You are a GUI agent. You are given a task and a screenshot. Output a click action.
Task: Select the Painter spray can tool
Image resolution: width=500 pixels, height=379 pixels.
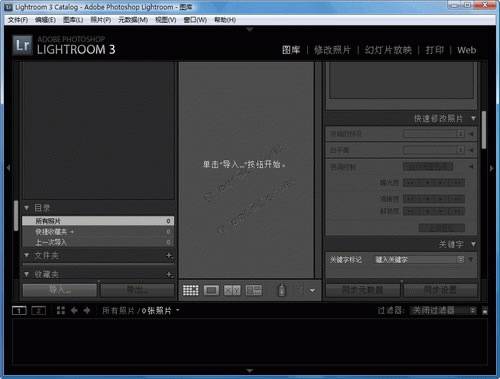pos(282,290)
